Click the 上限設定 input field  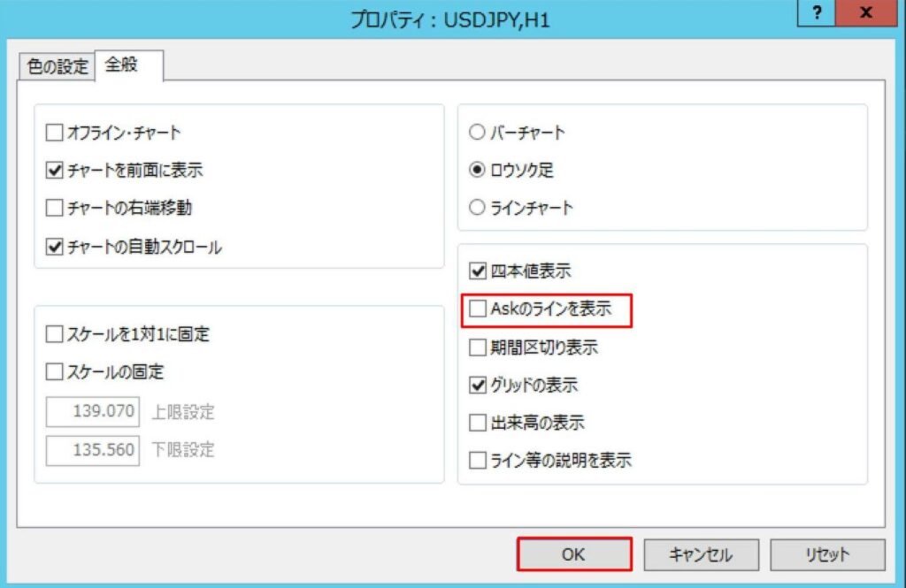pyautogui.click(x=93, y=412)
